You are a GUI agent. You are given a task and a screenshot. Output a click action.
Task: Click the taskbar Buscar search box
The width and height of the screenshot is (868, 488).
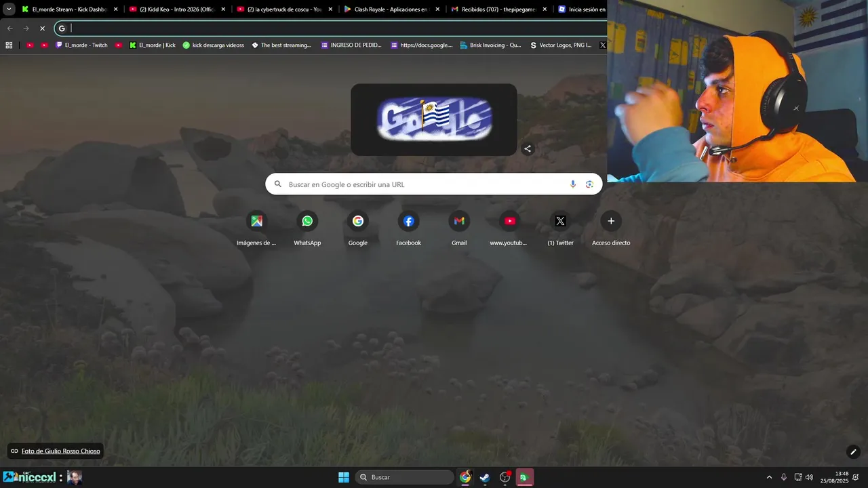pyautogui.click(x=405, y=477)
